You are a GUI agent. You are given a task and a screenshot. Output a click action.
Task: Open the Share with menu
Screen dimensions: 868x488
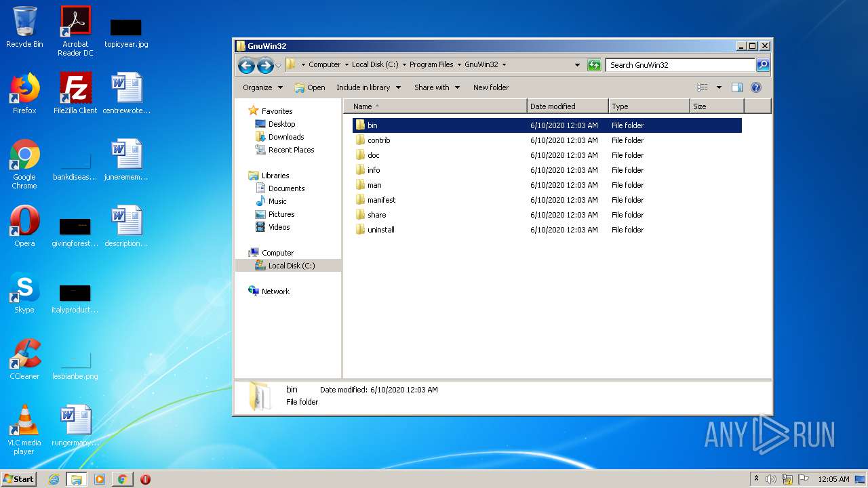coord(437,87)
